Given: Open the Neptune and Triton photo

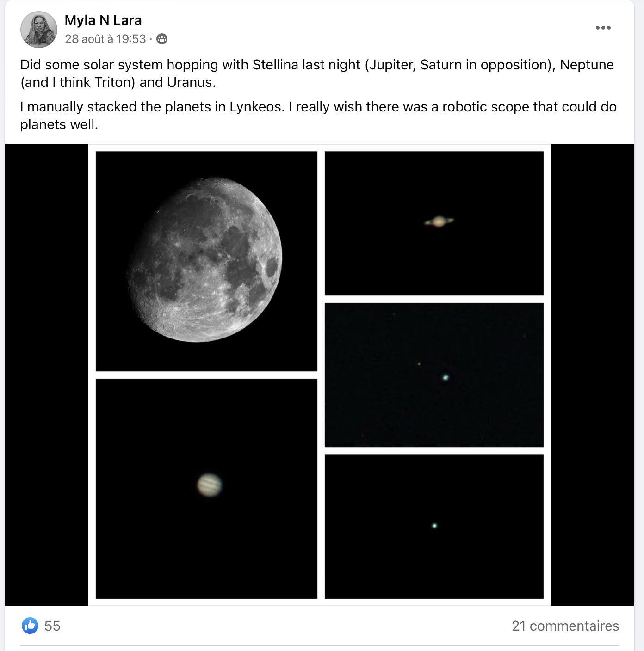Looking at the screenshot, I should click(x=434, y=375).
